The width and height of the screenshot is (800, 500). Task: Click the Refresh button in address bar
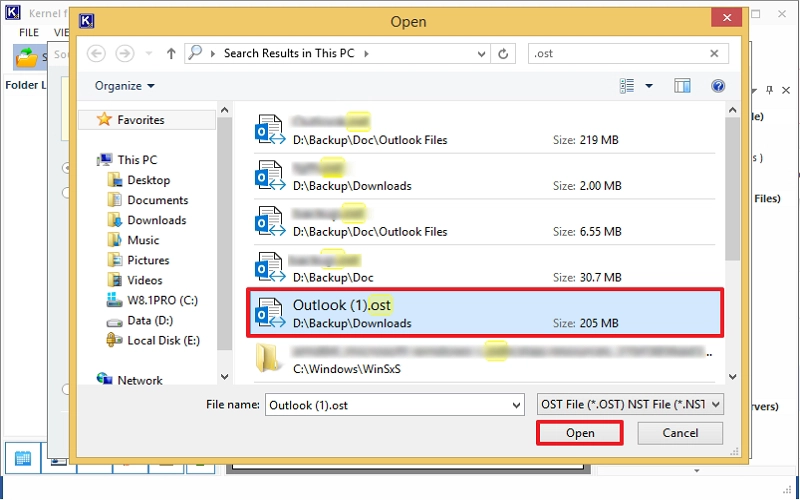504,53
